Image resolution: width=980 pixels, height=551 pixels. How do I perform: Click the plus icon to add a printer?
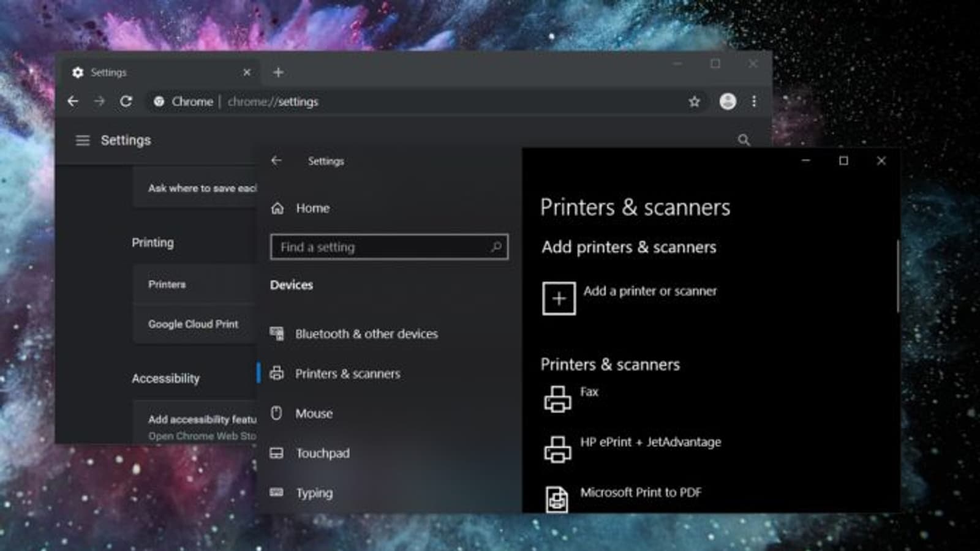[x=559, y=299]
